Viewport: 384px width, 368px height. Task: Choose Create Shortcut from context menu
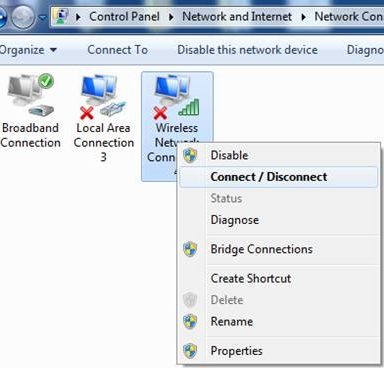[x=251, y=278]
